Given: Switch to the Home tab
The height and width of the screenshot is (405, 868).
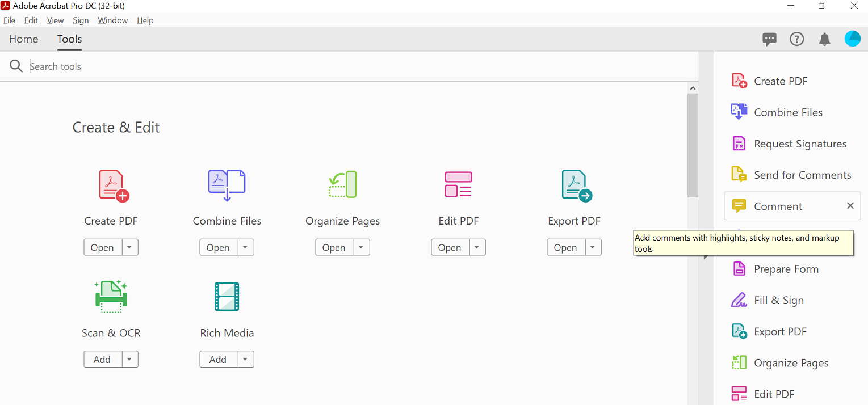Looking at the screenshot, I should (x=23, y=39).
